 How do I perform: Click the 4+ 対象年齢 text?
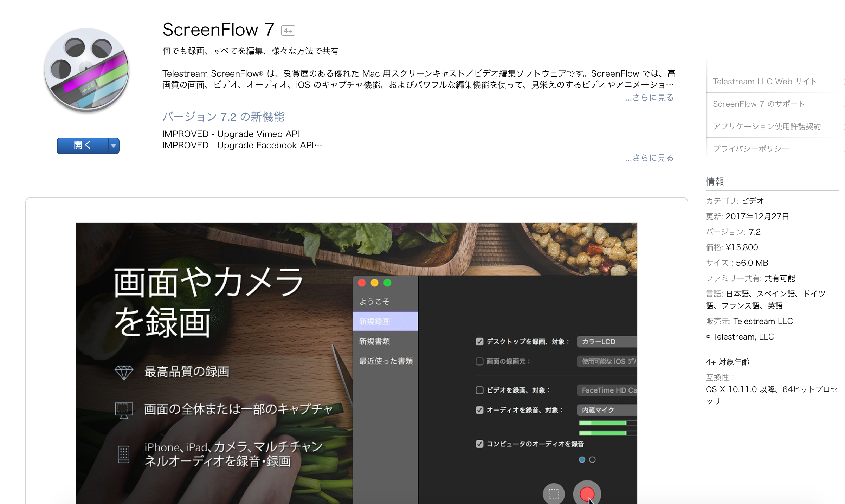728,362
